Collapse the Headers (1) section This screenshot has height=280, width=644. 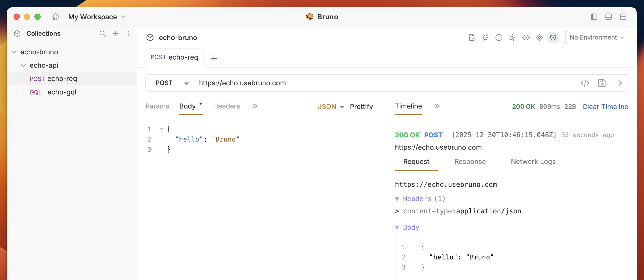pyautogui.click(x=420, y=199)
